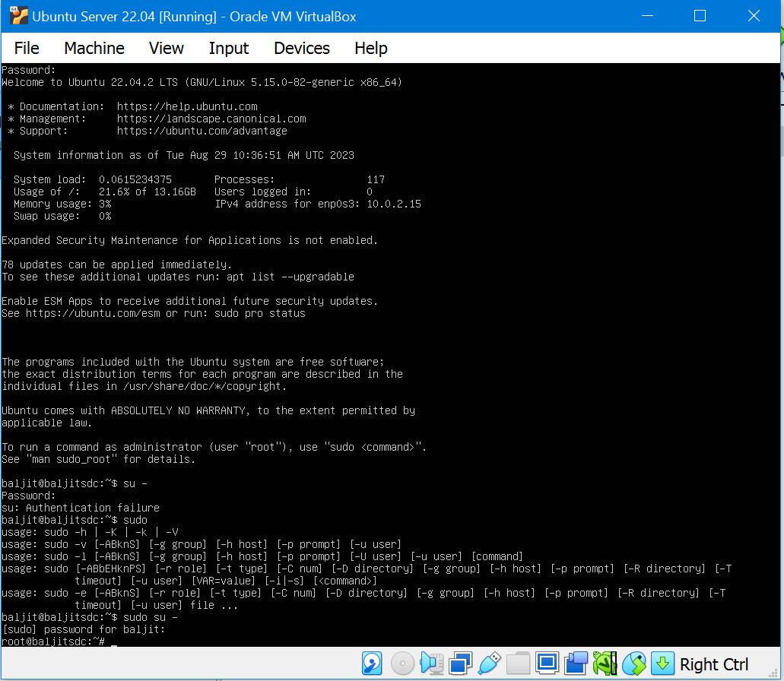Viewport: 784px width, 681px height.
Task: Click the window title 'Ubuntu Server 22.04 [Running]'
Action: pyautogui.click(x=194, y=17)
